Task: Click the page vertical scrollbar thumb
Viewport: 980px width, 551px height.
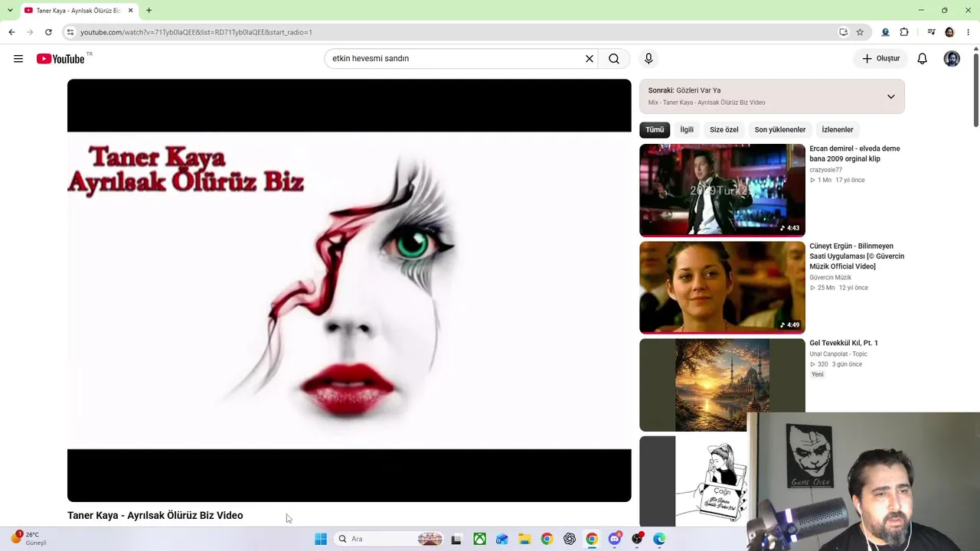Action: tap(975, 90)
